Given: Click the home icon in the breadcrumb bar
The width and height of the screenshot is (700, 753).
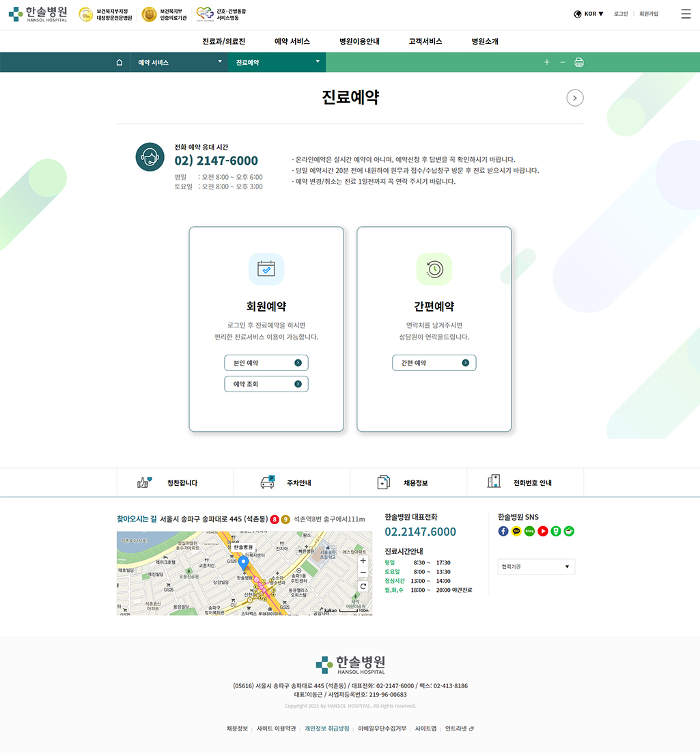Looking at the screenshot, I should coord(119,61).
